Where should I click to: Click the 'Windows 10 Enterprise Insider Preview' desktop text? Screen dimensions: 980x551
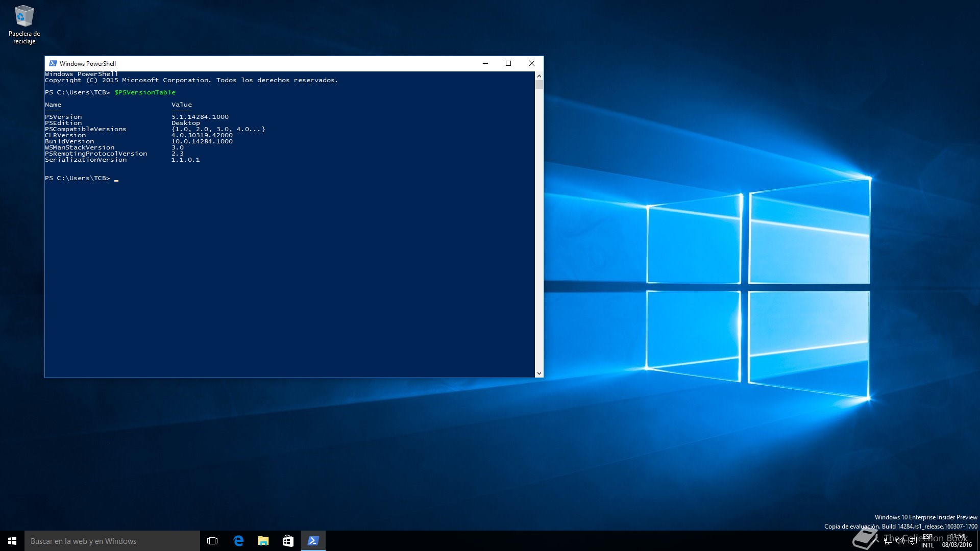pyautogui.click(x=926, y=517)
